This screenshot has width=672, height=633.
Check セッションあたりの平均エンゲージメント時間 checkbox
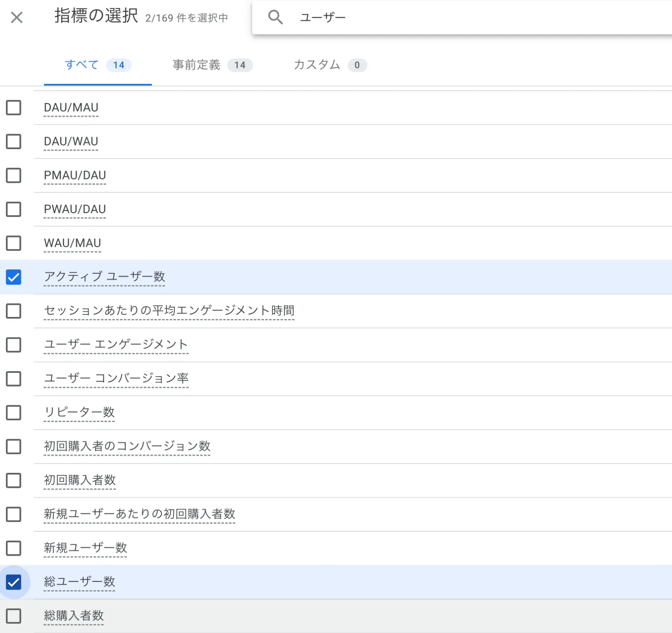(x=13, y=311)
